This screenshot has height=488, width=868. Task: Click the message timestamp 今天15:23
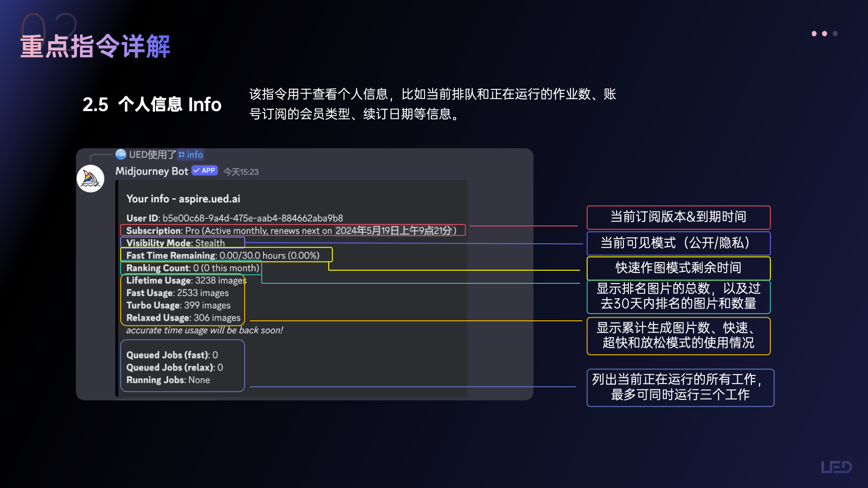click(x=240, y=171)
